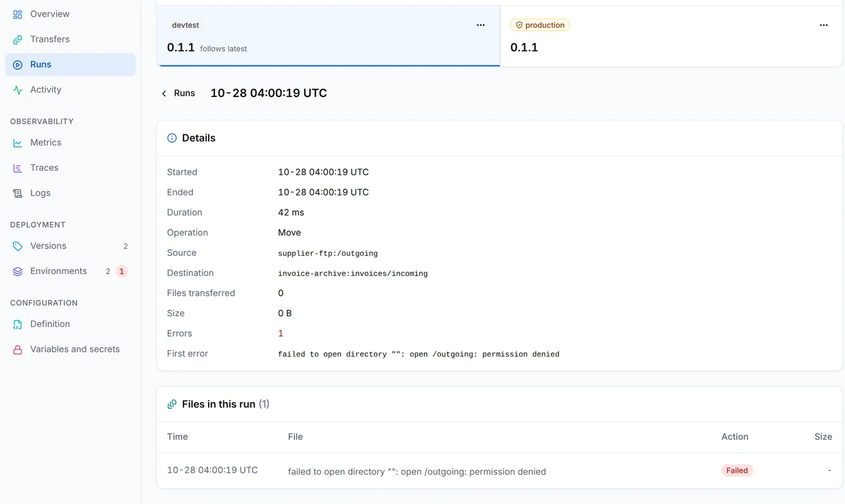Image resolution: width=845 pixels, height=504 pixels.
Task: Click the red Environments alert badge
Action: (122, 272)
